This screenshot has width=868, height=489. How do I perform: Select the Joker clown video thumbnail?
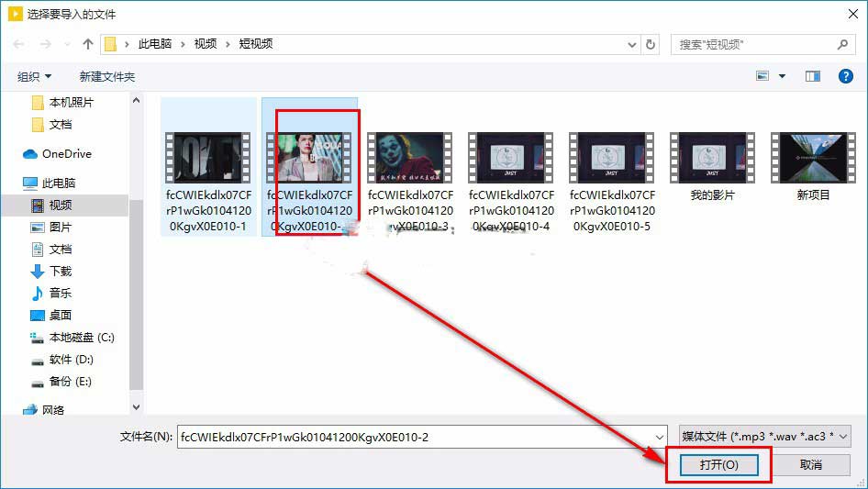click(x=409, y=158)
